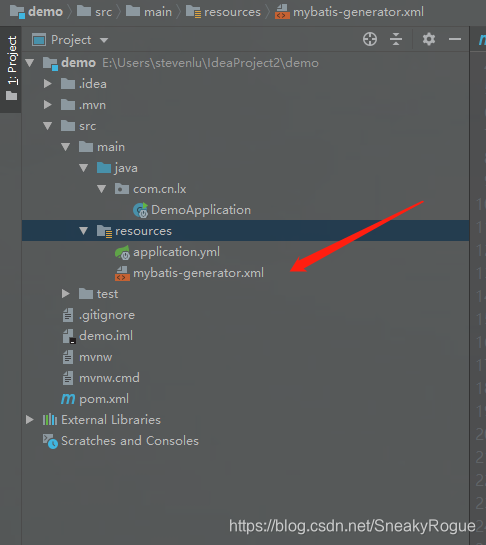Select the src folder row
The image size is (486, 545).
(245, 126)
